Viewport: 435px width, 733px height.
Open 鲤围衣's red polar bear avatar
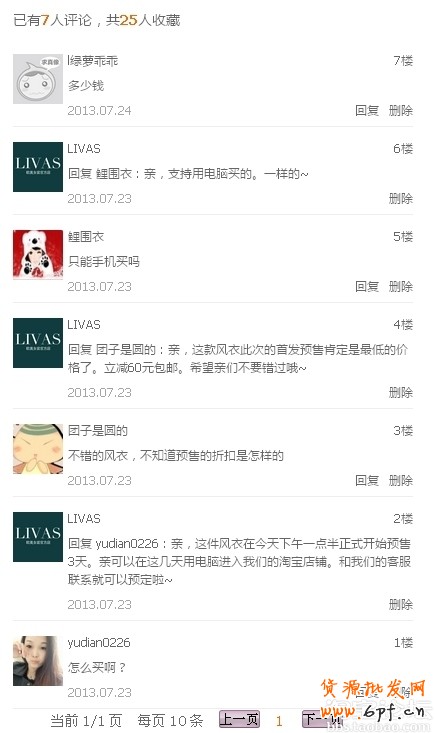[38, 255]
